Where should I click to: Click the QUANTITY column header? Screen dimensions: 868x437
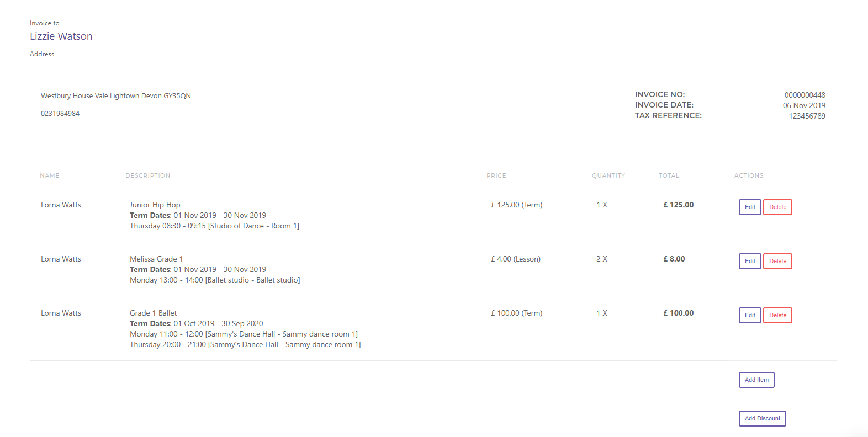pos(608,175)
